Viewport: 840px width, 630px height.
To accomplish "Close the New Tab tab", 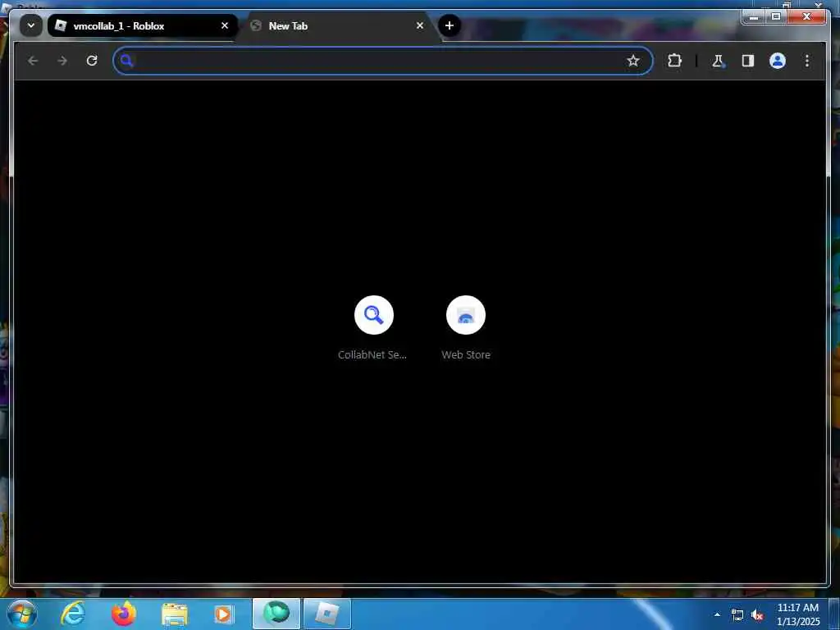I will pyautogui.click(x=420, y=25).
